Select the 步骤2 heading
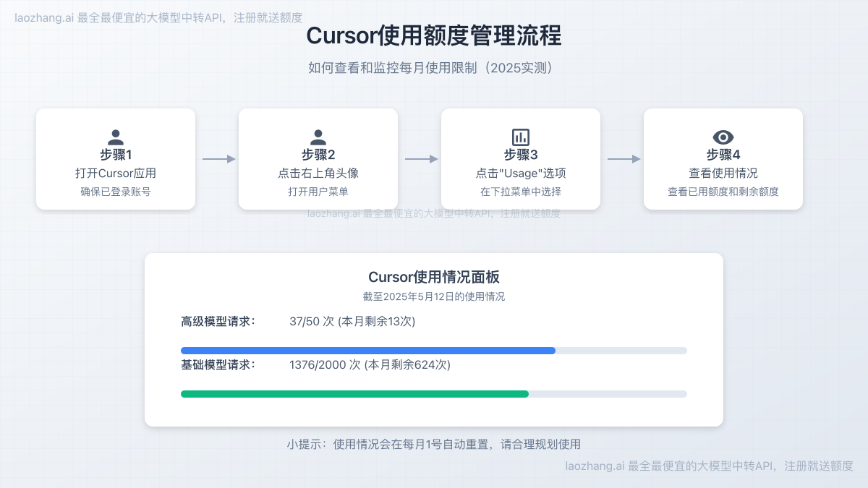The height and width of the screenshot is (488, 868). (x=318, y=155)
